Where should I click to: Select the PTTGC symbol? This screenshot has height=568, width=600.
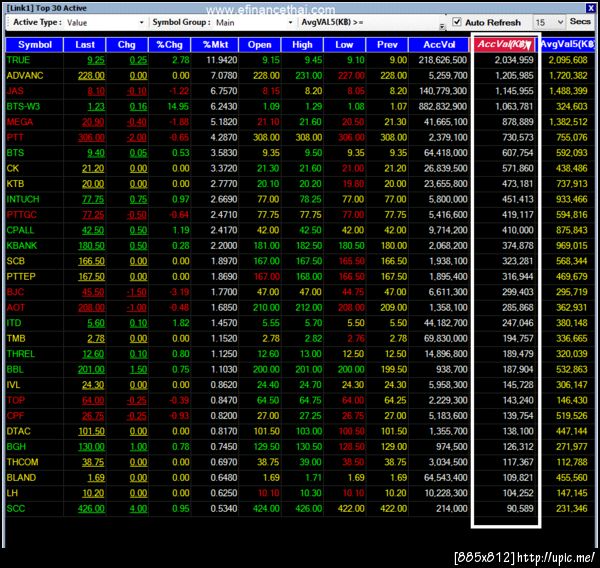[x=21, y=215]
